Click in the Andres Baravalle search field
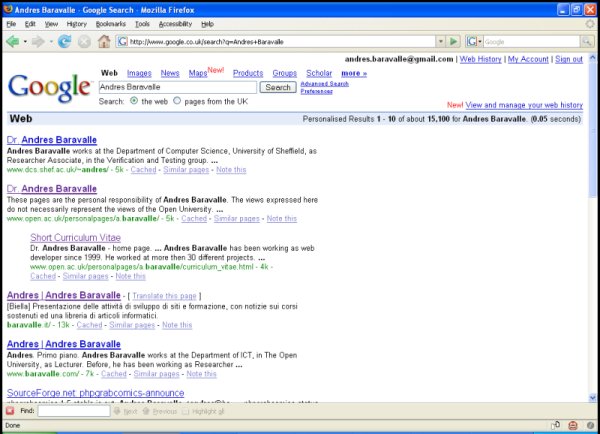 (178, 87)
